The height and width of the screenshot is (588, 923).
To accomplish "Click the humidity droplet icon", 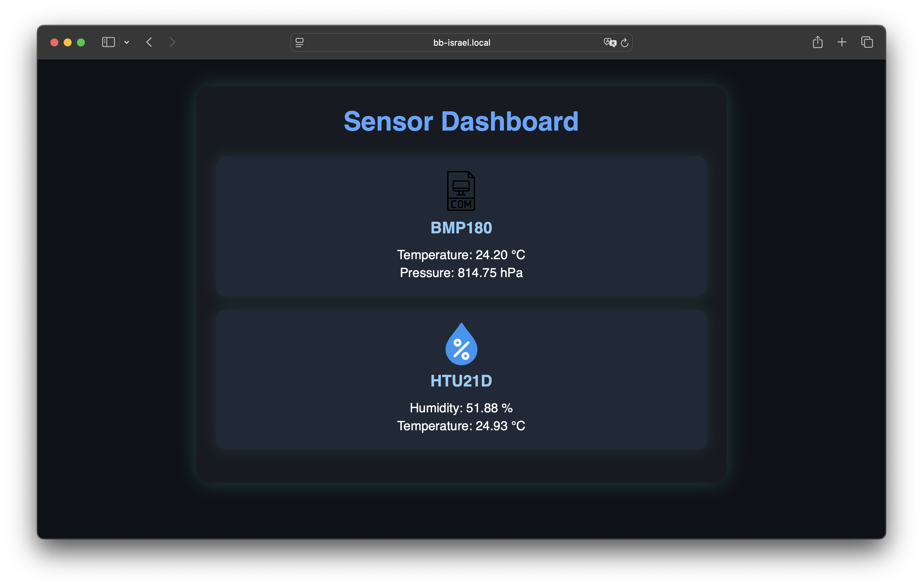I will (x=461, y=344).
